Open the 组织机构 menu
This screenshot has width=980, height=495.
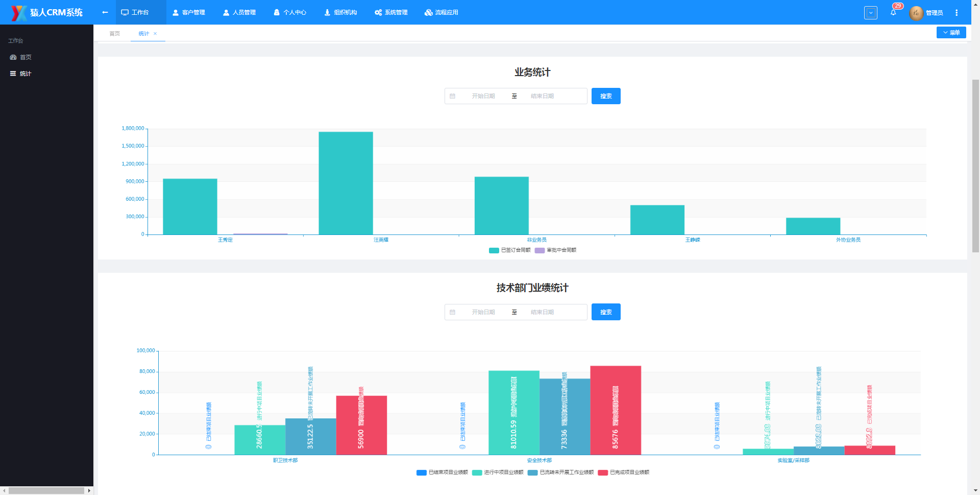(x=340, y=12)
